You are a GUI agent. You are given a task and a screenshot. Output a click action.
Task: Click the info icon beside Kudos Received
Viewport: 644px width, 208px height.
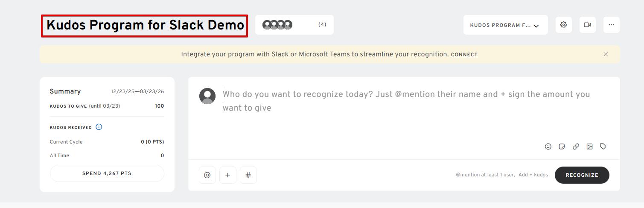tap(99, 127)
